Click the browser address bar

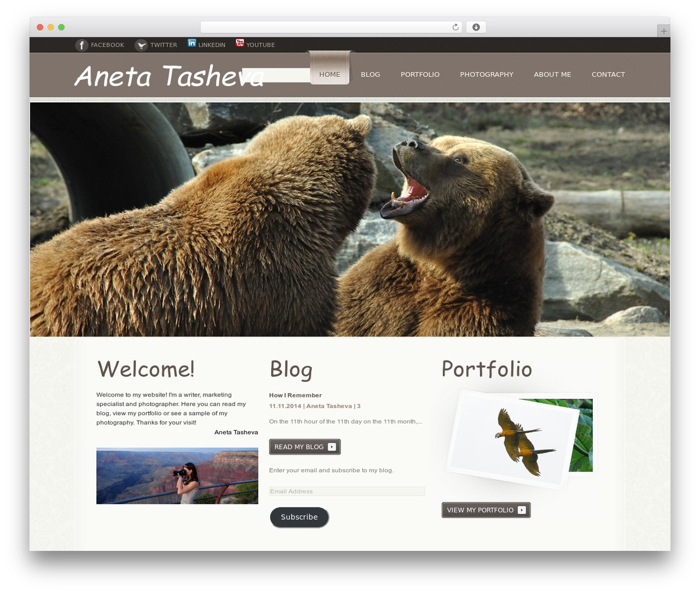click(331, 27)
